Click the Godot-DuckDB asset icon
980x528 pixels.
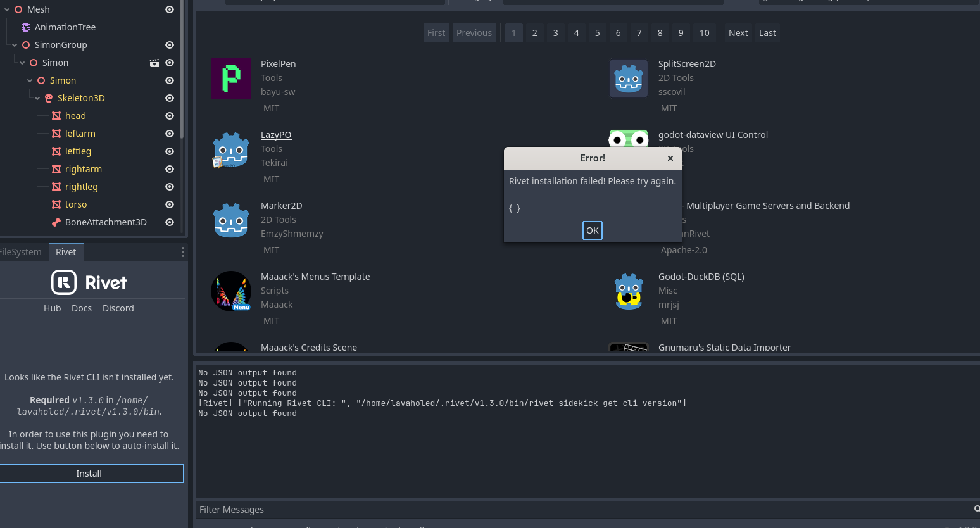(x=629, y=291)
